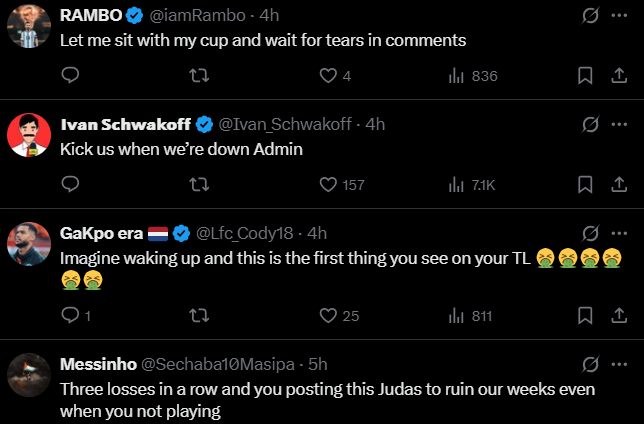Open RAMBO's profile picture

click(30, 26)
